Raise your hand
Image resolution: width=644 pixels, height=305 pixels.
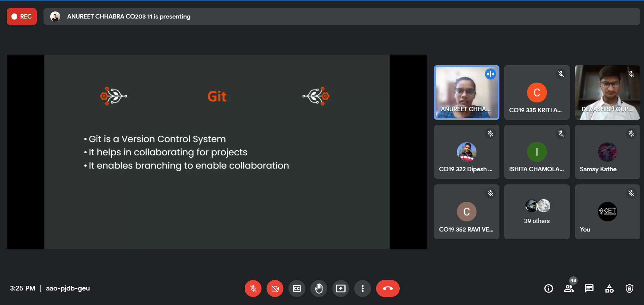[x=319, y=288]
